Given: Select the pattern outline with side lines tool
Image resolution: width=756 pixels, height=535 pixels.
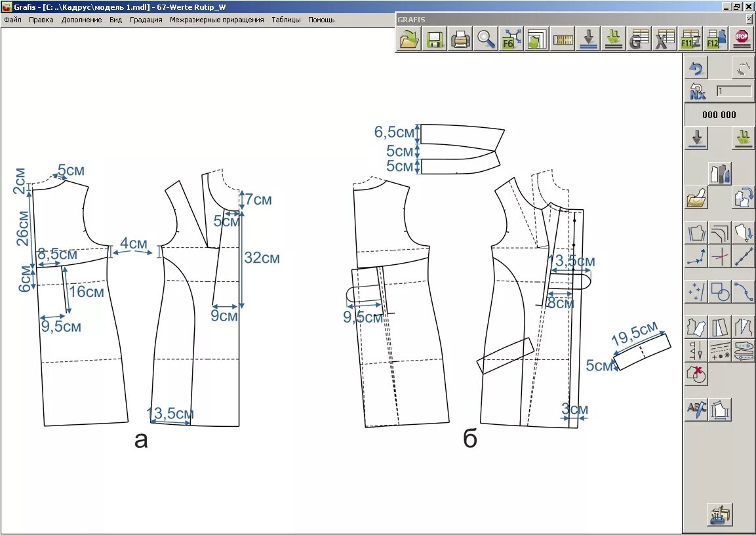Looking at the screenshot, I should pyautogui.click(x=696, y=233).
